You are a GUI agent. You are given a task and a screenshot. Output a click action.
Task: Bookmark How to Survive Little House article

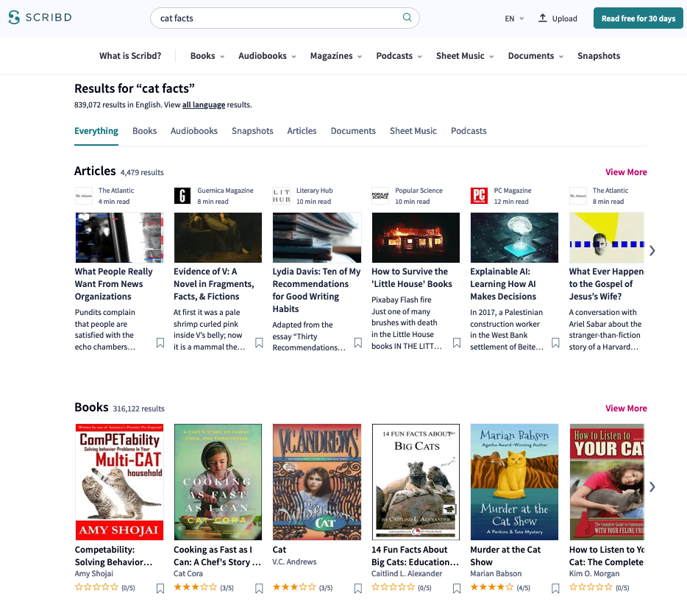[x=457, y=343]
